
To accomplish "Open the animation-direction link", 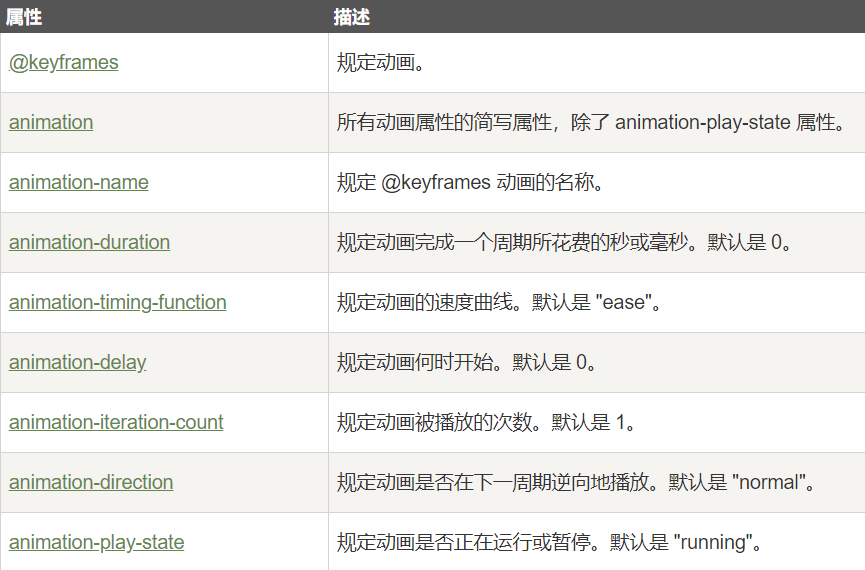I will [91, 482].
